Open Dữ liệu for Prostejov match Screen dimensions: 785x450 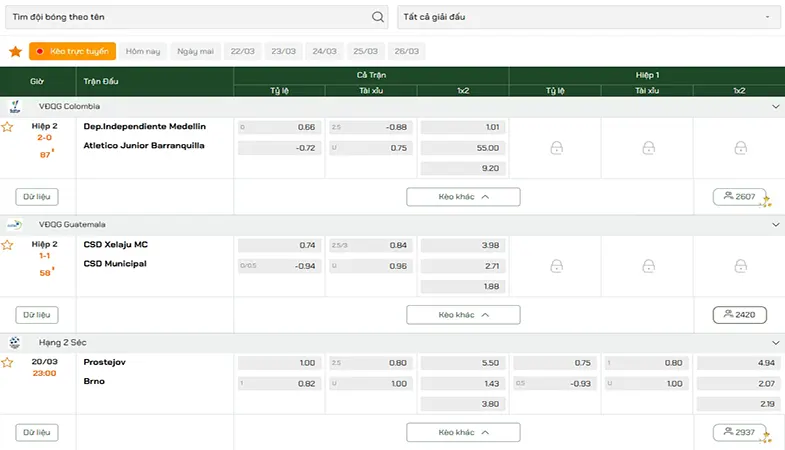click(37, 432)
